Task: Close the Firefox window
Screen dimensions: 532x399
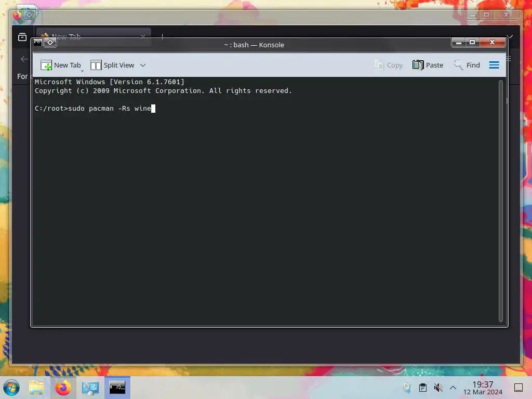Action: pos(506,15)
